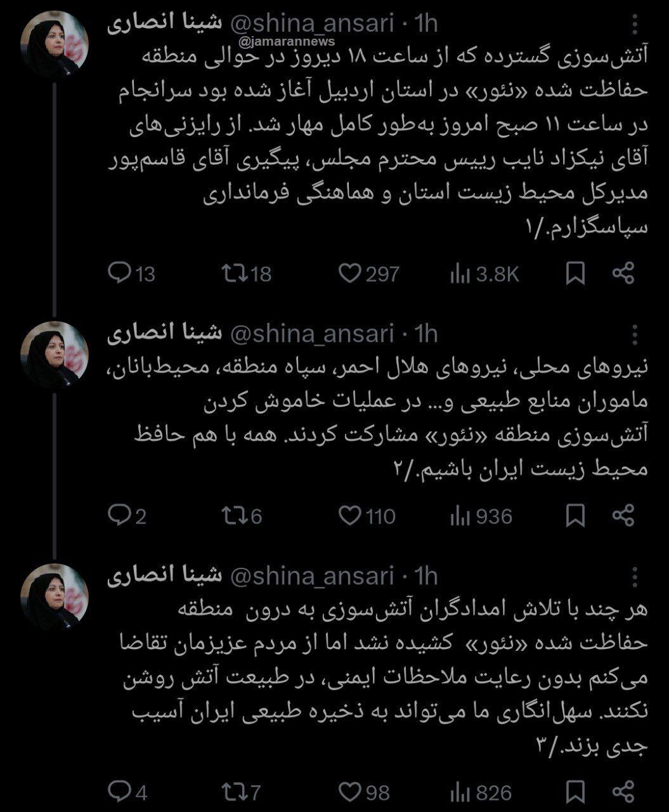Image resolution: width=669 pixels, height=812 pixels.
Task: Select the @jamarannews watermark handle
Action: pyautogui.click(x=287, y=39)
